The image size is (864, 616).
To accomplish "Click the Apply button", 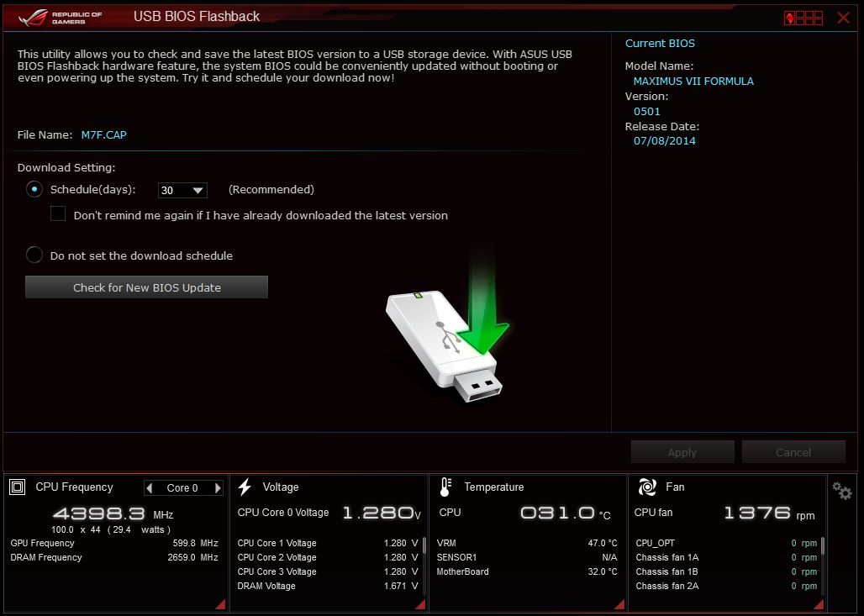I will click(x=682, y=452).
